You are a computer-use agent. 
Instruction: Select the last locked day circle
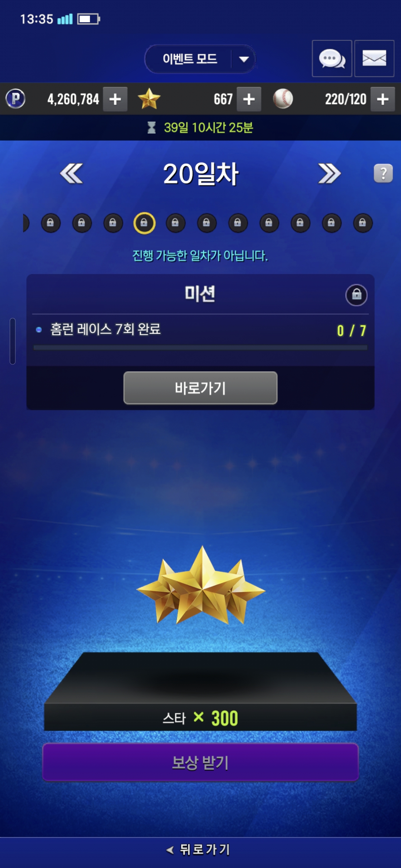(x=363, y=223)
